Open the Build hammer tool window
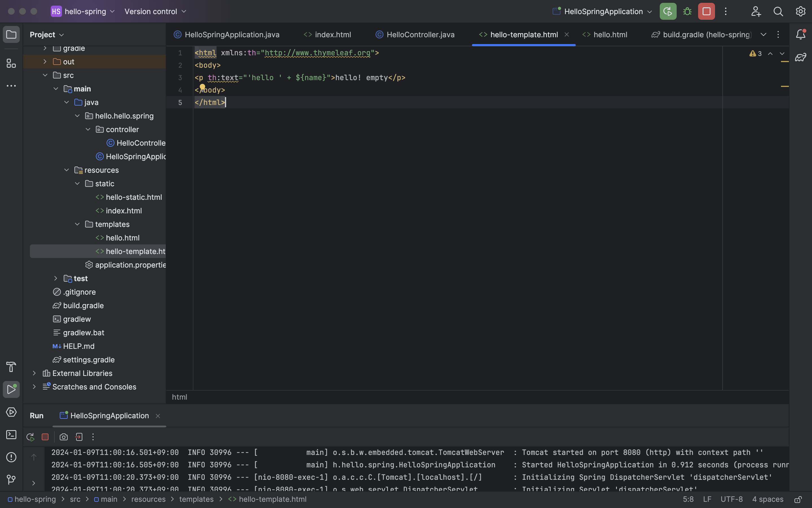The image size is (812, 508). point(11,367)
